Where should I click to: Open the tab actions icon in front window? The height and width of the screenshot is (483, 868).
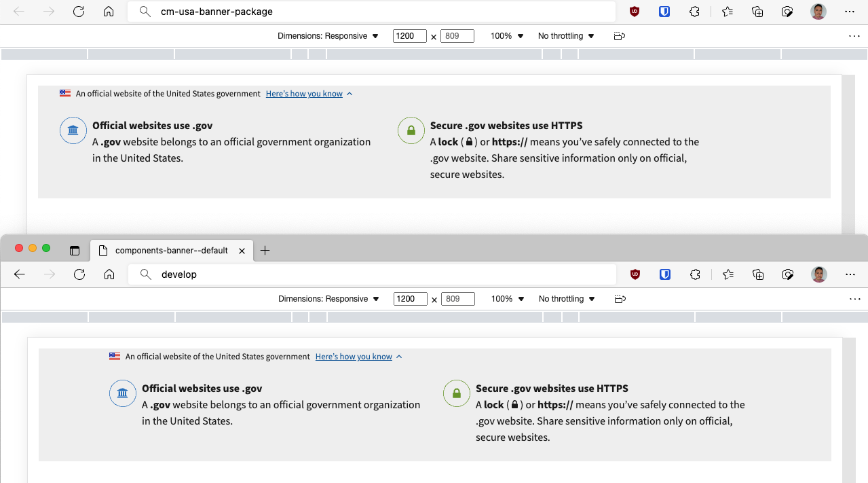coord(75,251)
